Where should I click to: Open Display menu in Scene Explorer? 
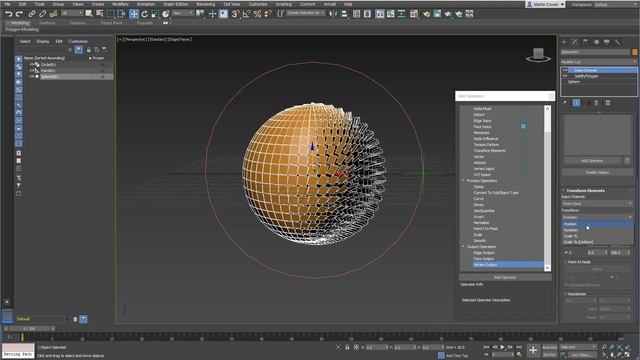point(42,41)
